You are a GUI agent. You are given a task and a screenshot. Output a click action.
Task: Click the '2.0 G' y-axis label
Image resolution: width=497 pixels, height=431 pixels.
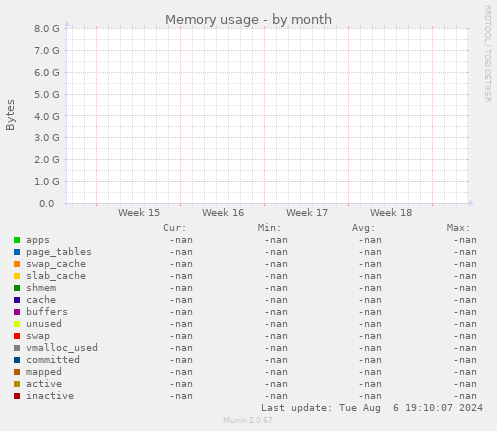[47, 160]
